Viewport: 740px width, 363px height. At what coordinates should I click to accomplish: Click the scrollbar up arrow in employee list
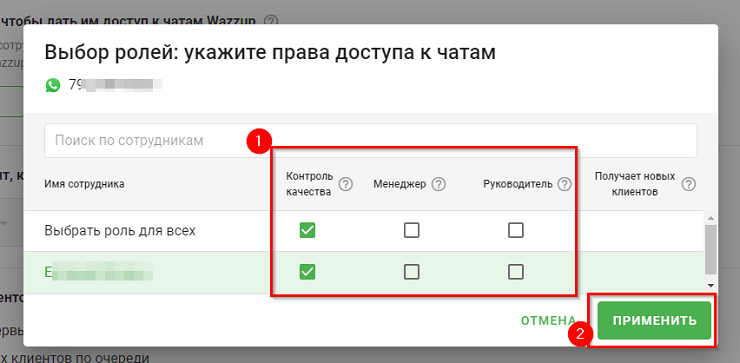710,217
